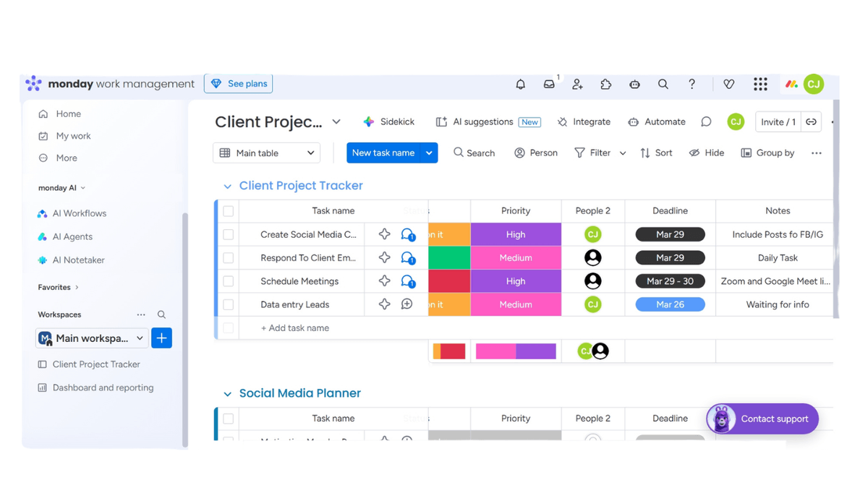Open the inbox tray icon

[549, 84]
